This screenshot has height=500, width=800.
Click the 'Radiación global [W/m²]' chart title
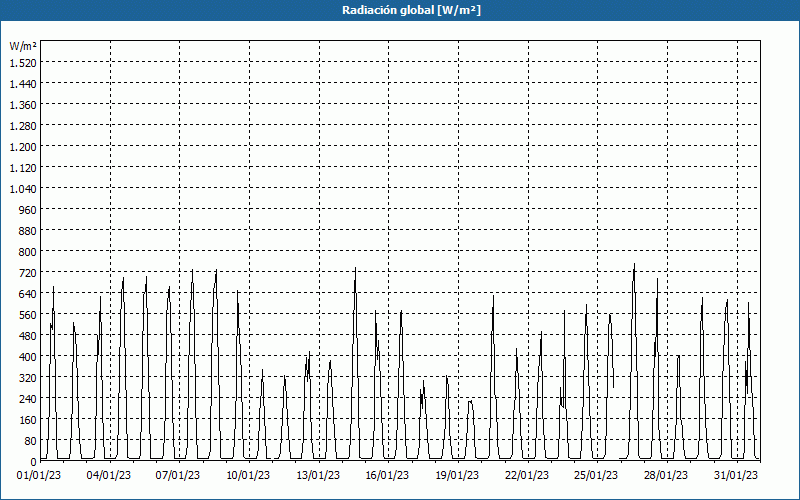tap(411, 10)
